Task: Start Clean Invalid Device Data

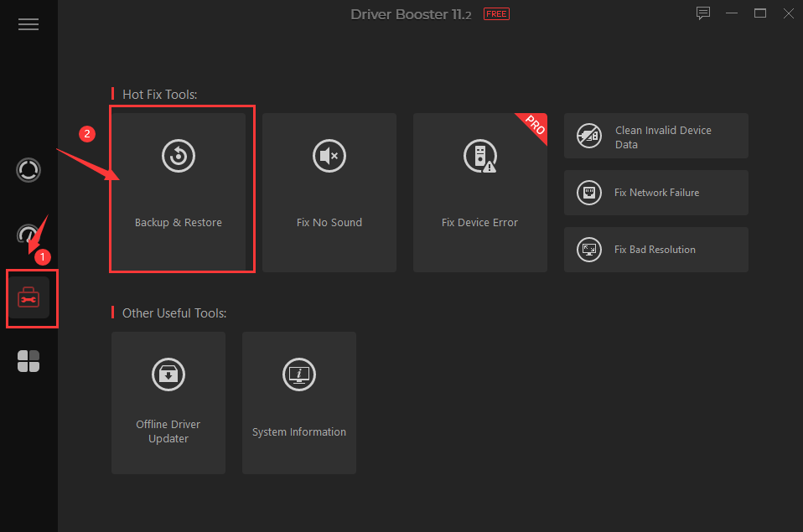Action: (x=656, y=136)
